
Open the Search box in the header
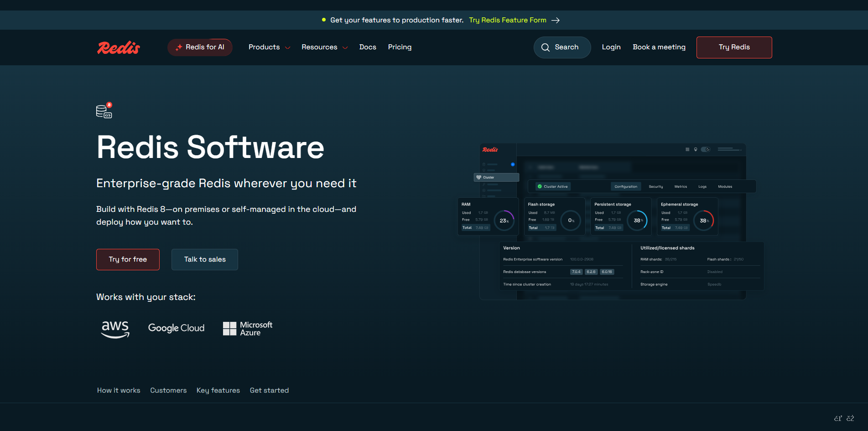[x=562, y=47]
